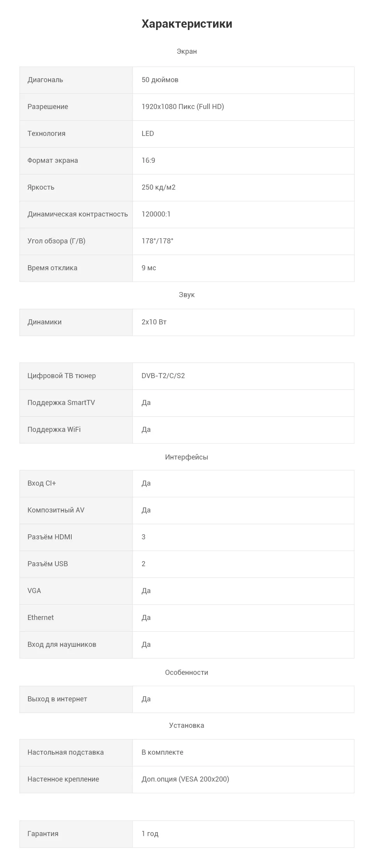
Task: Click the Характеристики page heading
Action: 187,24
